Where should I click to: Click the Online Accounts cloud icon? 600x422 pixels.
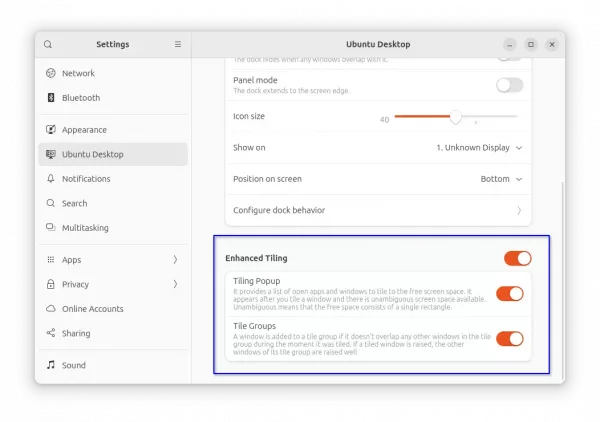coord(51,309)
